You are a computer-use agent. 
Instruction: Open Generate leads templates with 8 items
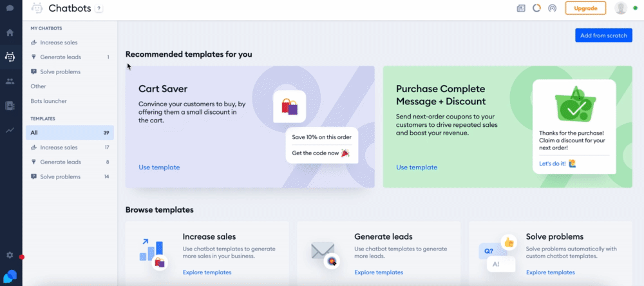(x=70, y=162)
